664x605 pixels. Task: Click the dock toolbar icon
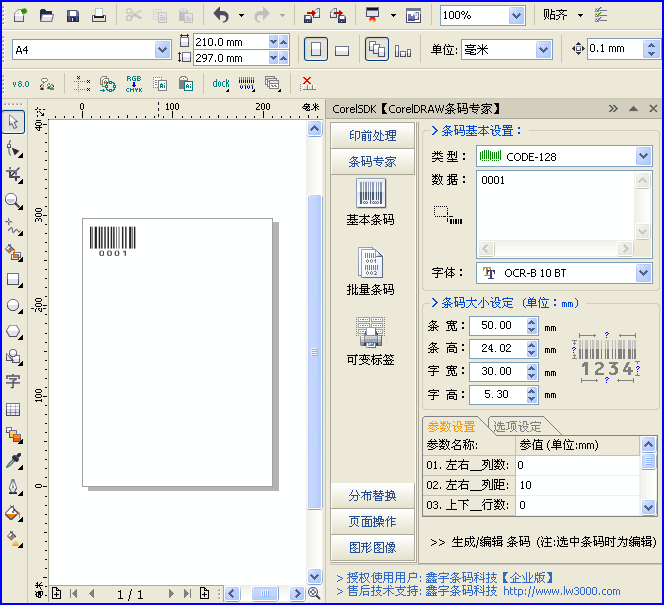coord(221,84)
